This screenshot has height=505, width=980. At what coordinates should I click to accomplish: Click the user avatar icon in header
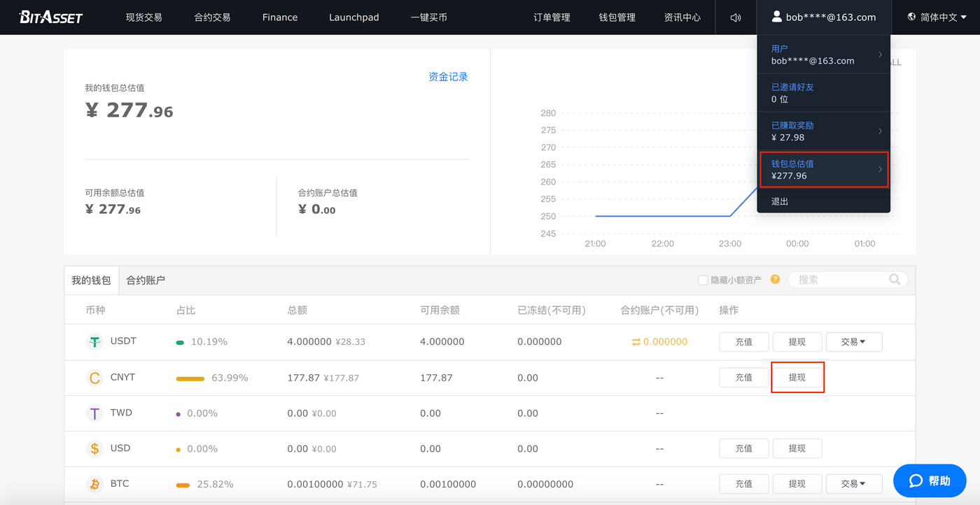pos(776,17)
